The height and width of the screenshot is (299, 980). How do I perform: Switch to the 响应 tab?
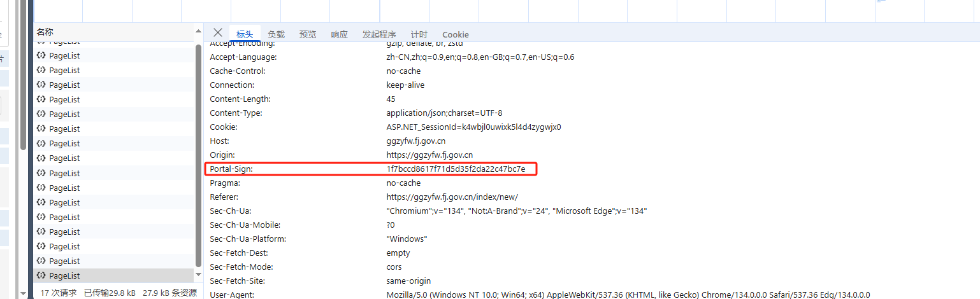coord(340,34)
